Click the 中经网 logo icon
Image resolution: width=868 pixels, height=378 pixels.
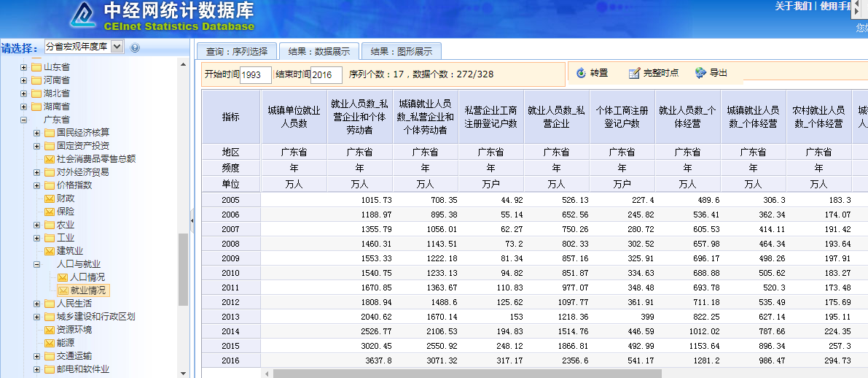[83, 17]
